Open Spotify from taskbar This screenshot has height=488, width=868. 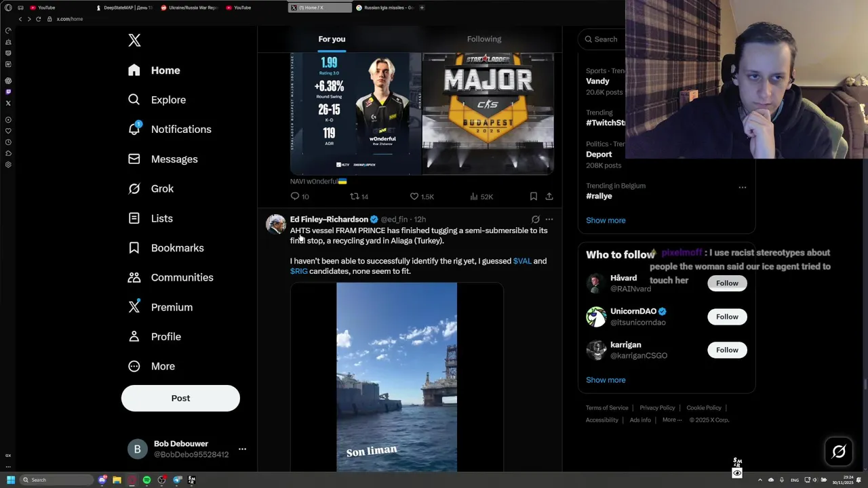point(146,480)
